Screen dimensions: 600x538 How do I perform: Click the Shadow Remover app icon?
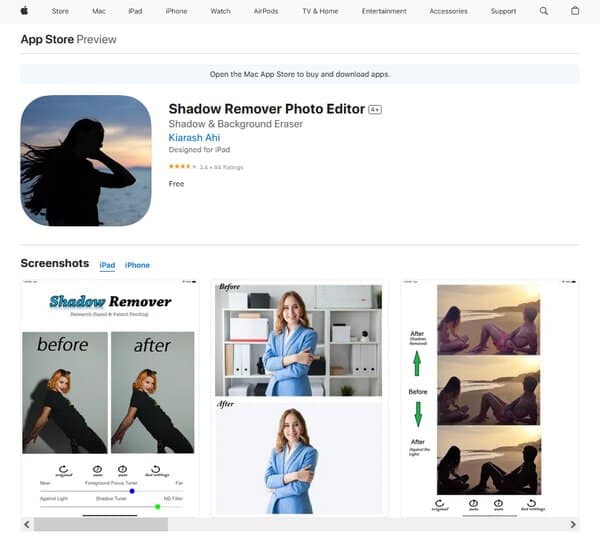[x=86, y=160]
